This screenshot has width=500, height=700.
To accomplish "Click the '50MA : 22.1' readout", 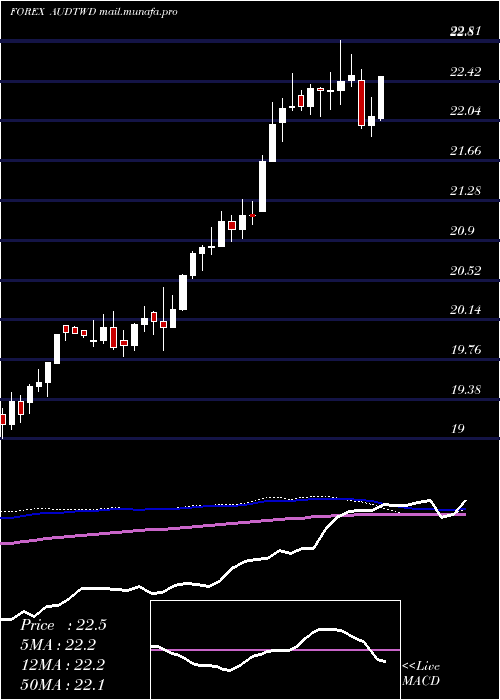I will click(62, 684).
